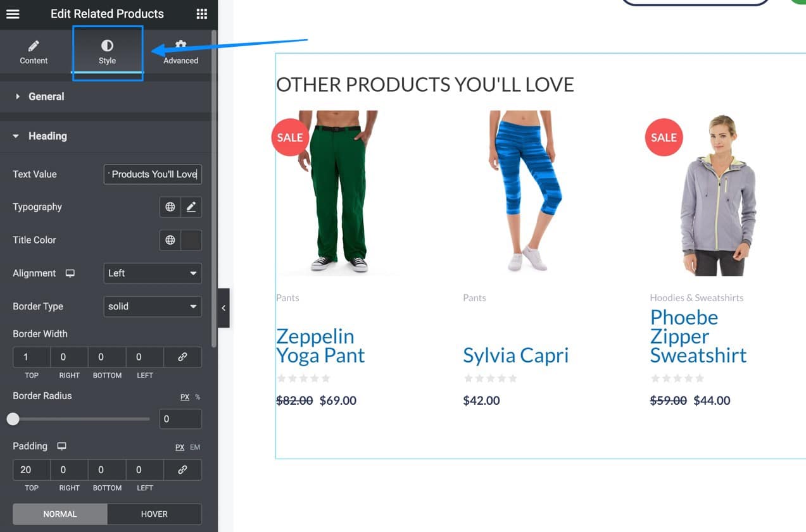
Task: Open the Alignment dropdown
Action: tap(152, 273)
